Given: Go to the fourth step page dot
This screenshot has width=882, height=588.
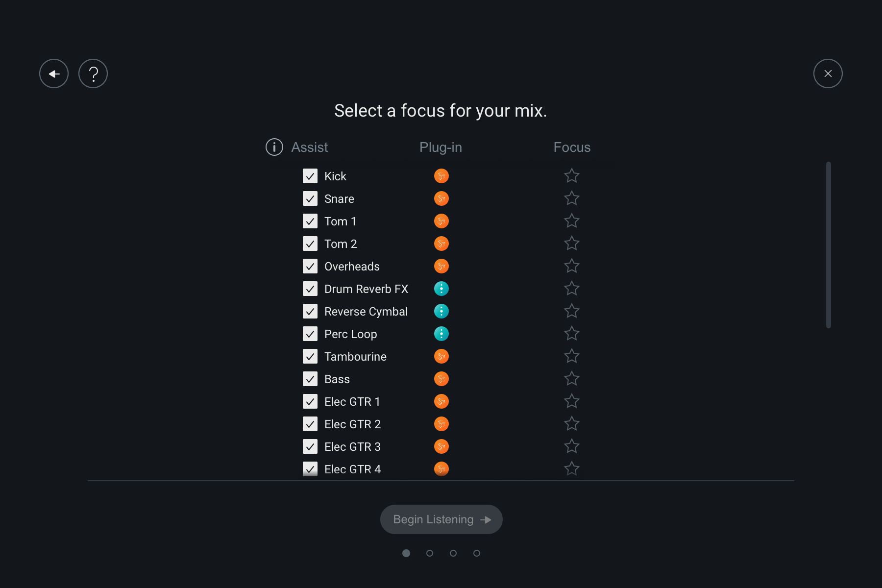Looking at the screenshot, I should 477,553.
